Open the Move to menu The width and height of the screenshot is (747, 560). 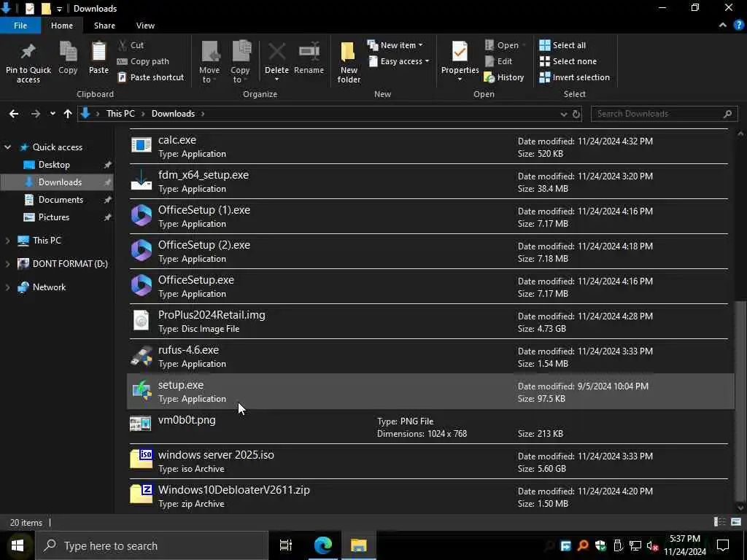click(209, 62)
